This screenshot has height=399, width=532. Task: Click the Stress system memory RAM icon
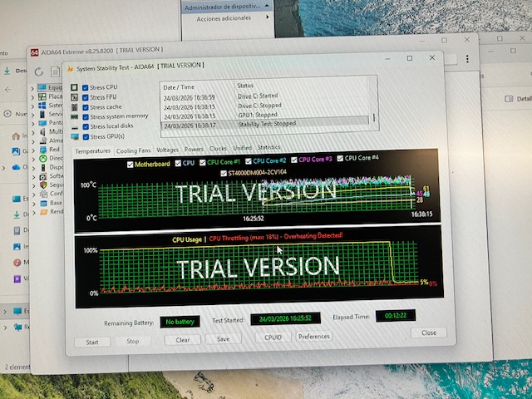point(74,117)
